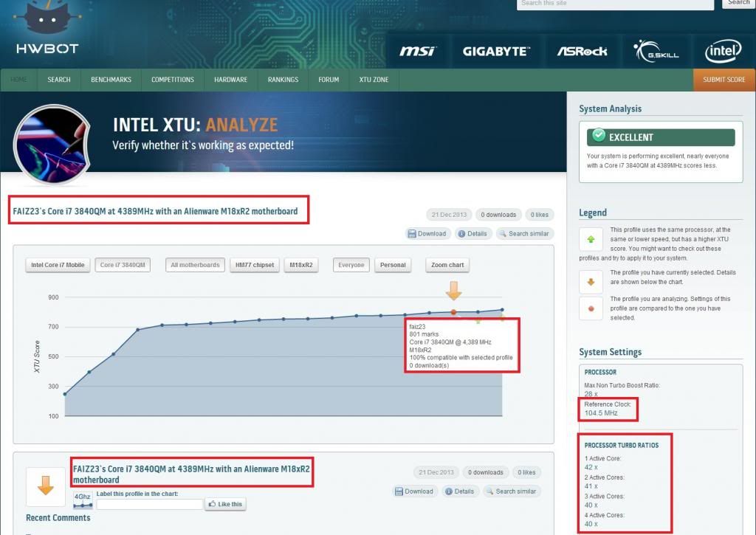Viewport: 756px width, 535px height.
Task: Click the lower 0 downloads badge
Action: click(x=486, y=472)
